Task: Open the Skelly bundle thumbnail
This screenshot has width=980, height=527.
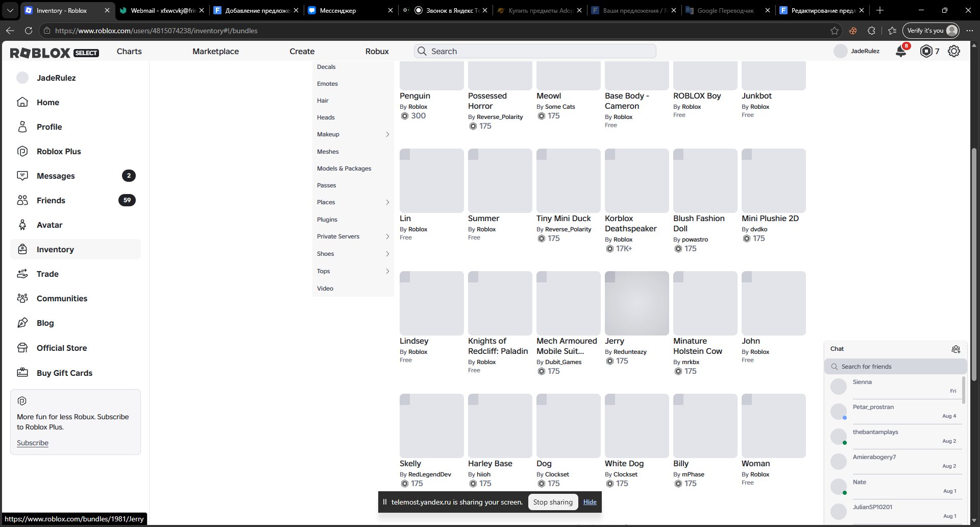Action: point(432,426)
